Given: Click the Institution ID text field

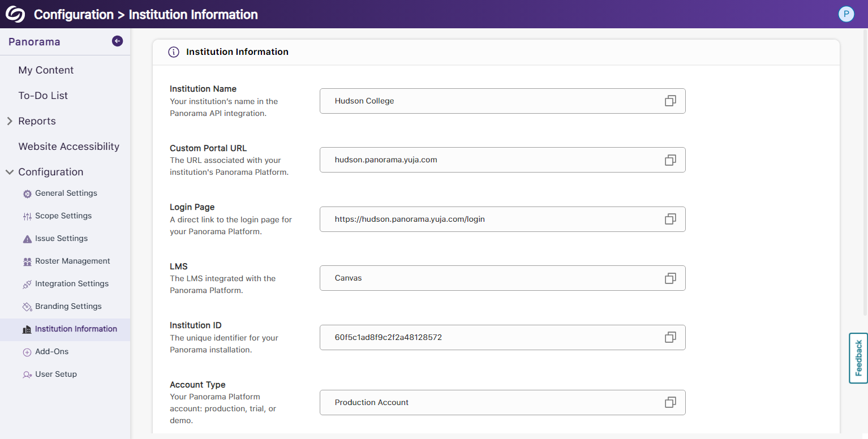Looking at the screenshot, I should click(x=487, y=337).
